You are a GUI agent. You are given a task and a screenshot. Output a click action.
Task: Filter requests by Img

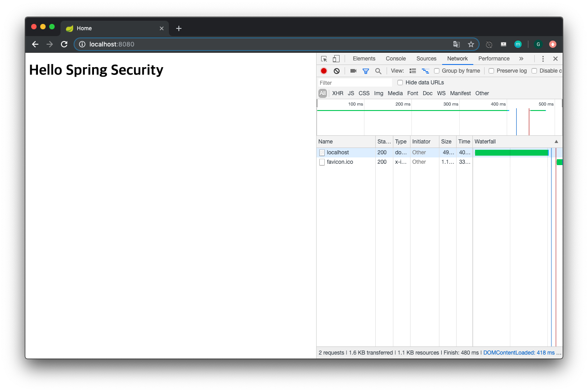pos(378,93)
